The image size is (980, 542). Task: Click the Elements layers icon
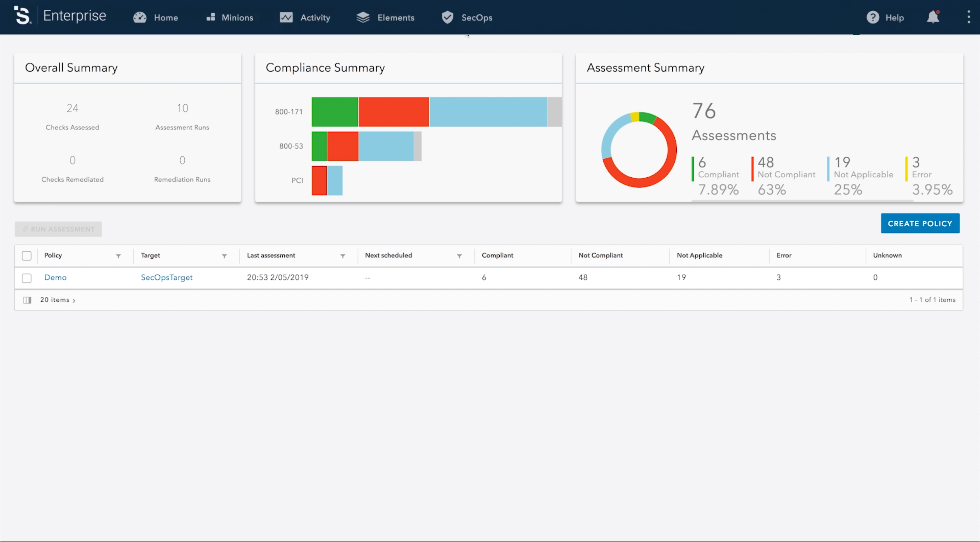click(363, 18)
